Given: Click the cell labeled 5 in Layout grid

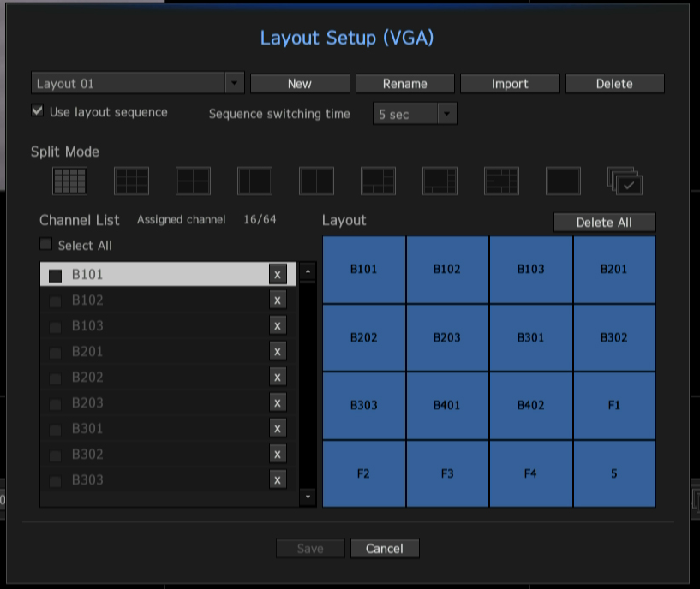Looking at the screenshot, I should pos(614,474).
